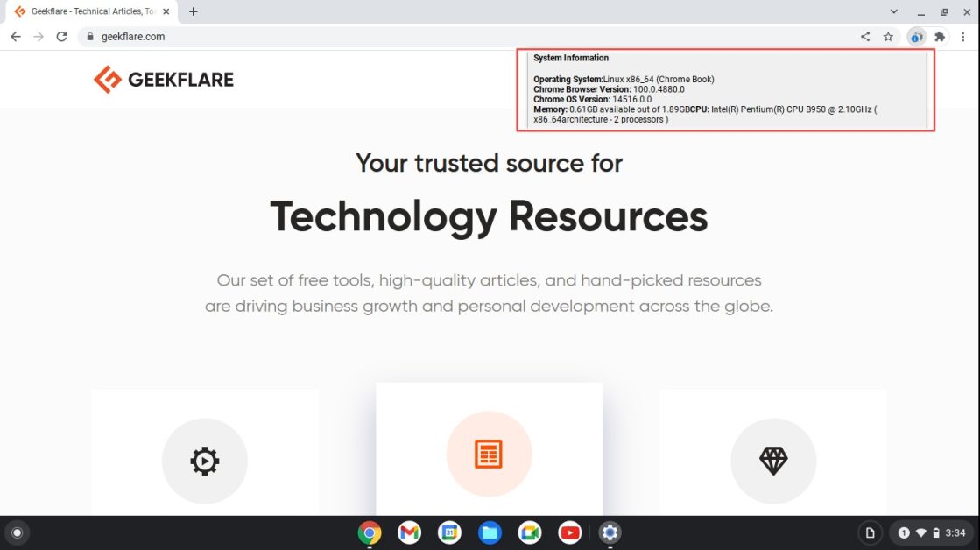Click the gear play tools card icon
This screenshot has height=550, width=980.
205,461
